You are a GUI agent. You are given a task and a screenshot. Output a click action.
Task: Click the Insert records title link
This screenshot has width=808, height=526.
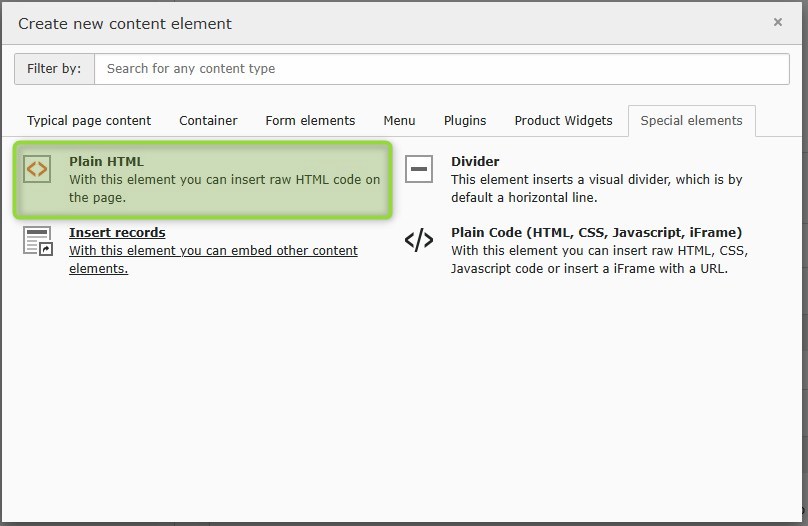coord(117,233)
